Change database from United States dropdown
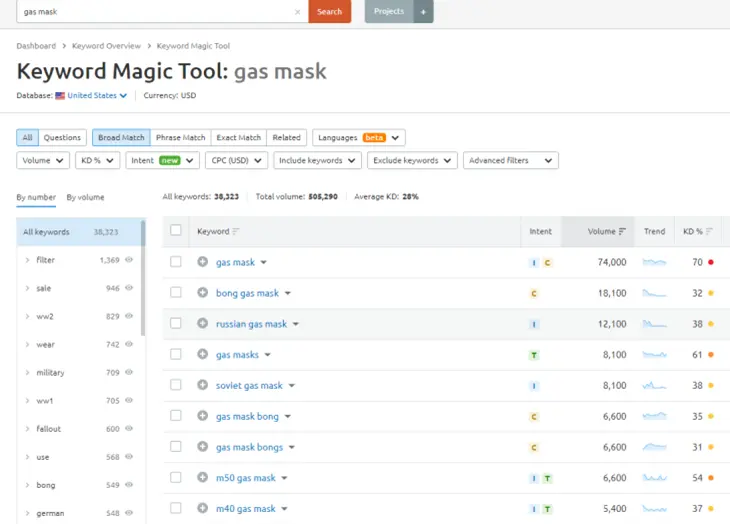 97,95
